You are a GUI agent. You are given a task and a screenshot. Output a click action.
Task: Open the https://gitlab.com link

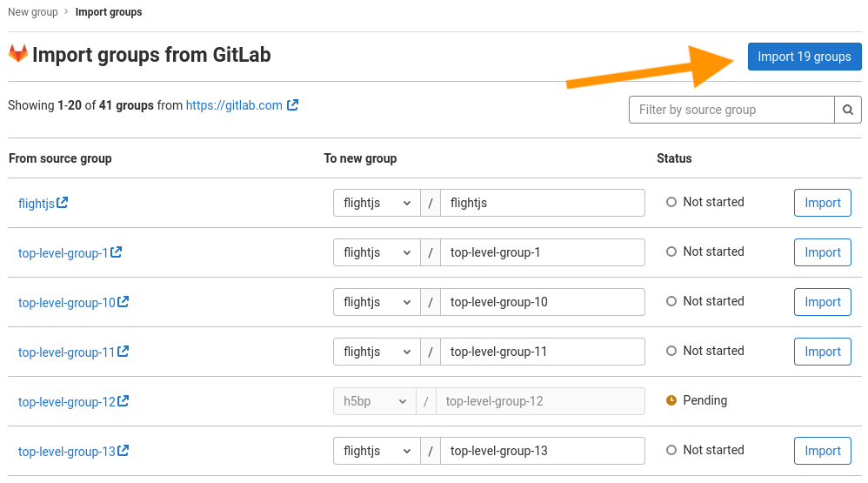[234, 105]
